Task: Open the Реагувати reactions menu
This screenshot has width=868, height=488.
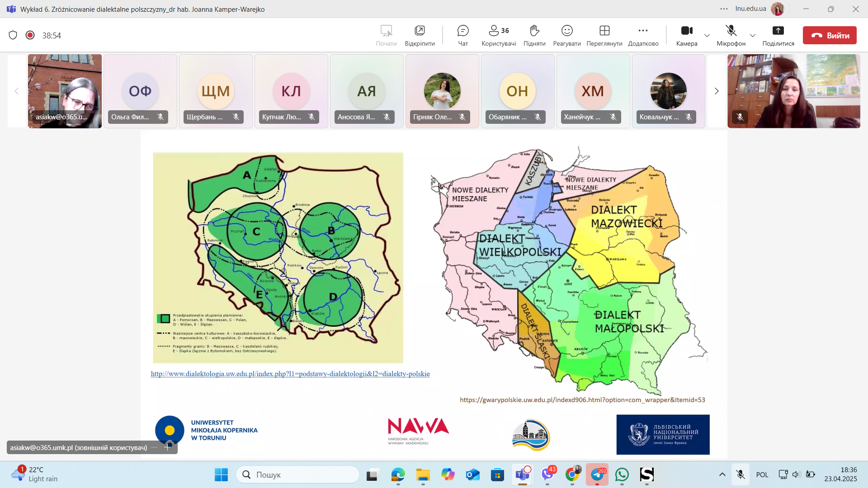Action: [567, 35]
